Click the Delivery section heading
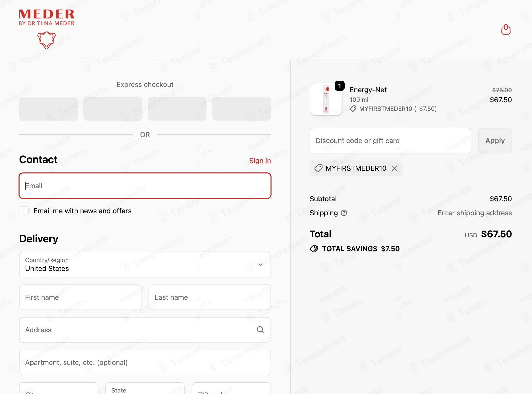Viewport: 532px width, 394px height. [x=39, y=239]
